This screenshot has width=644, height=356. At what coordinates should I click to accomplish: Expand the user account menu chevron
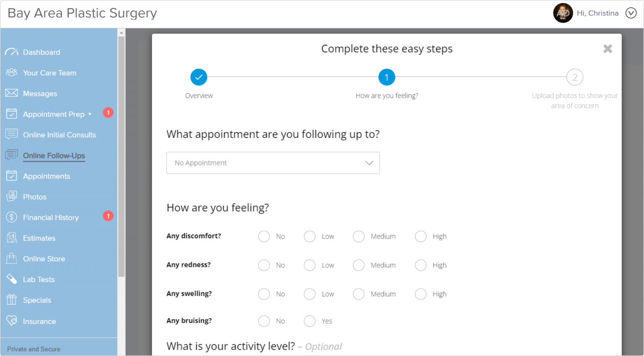(x=631, y=13)
